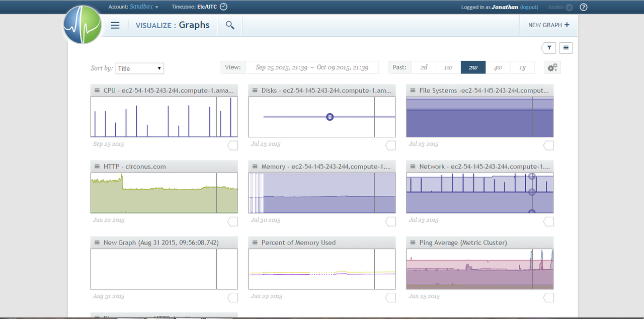Image resolution: width=644 pixels, height=319 pixels.
Task: Open the Sort by dropdown
Action: point(139,68)
